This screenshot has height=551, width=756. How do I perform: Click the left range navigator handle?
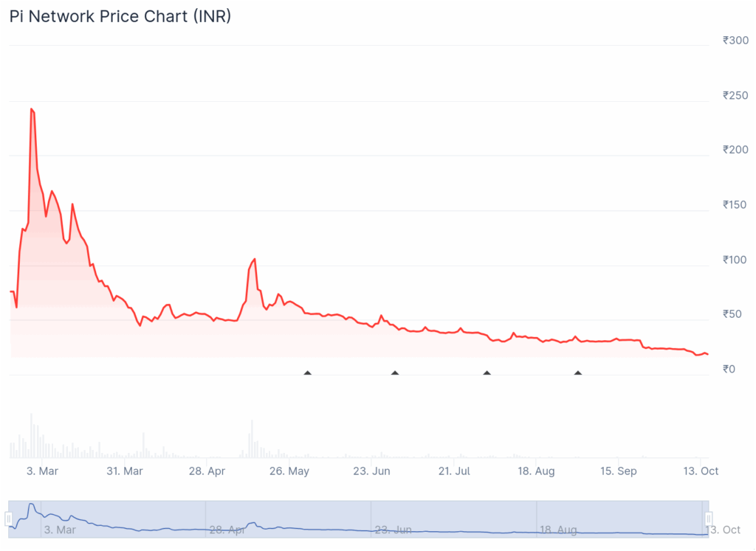(9, 519)
